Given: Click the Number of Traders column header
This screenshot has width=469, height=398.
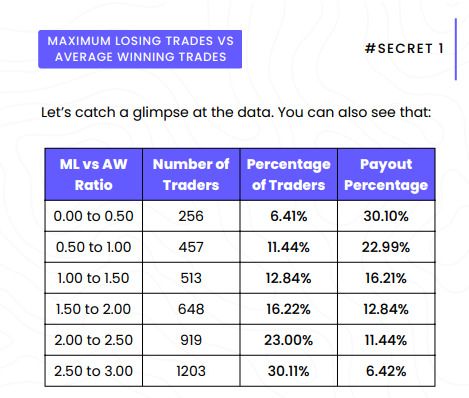Looking at the screenshot, I should (x=191, y=174).
